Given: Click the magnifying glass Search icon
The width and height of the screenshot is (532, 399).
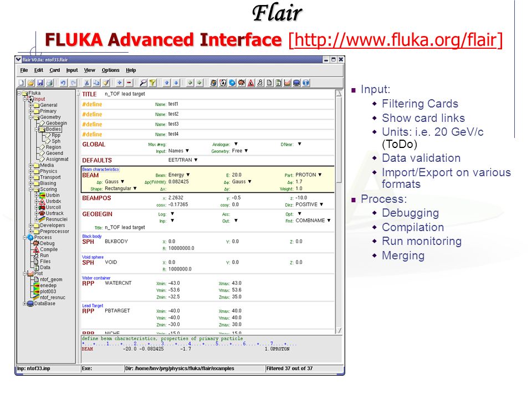Looking at the screenshot, I should [x=143, y=83].
